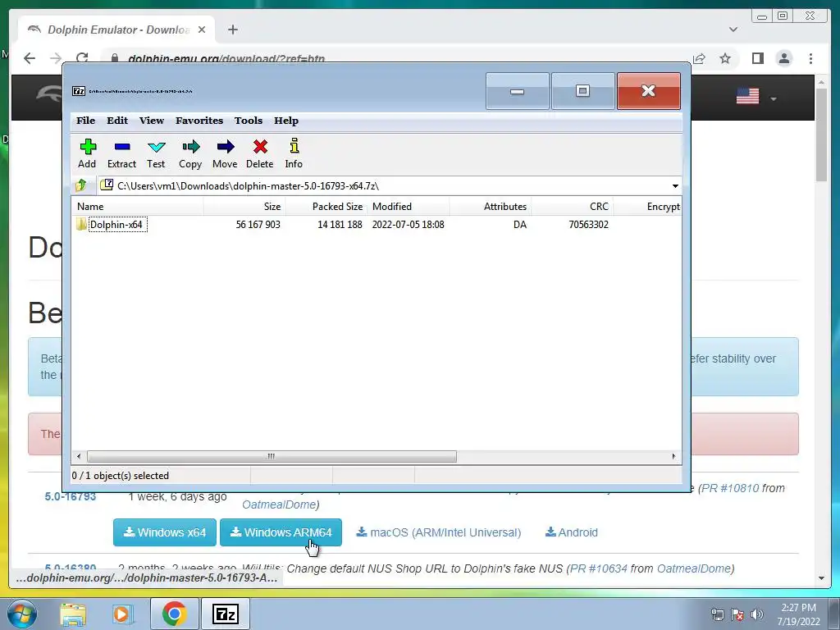The image size is (840, 630).
Task: Click the Chrome taskbar icon
Action: [x=174, y=614]
